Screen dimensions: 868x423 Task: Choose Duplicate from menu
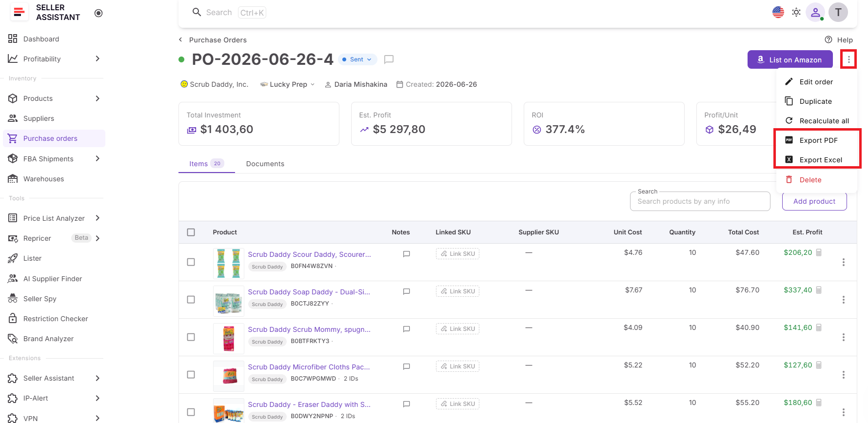pyautogui.click(x=817, y=101)
